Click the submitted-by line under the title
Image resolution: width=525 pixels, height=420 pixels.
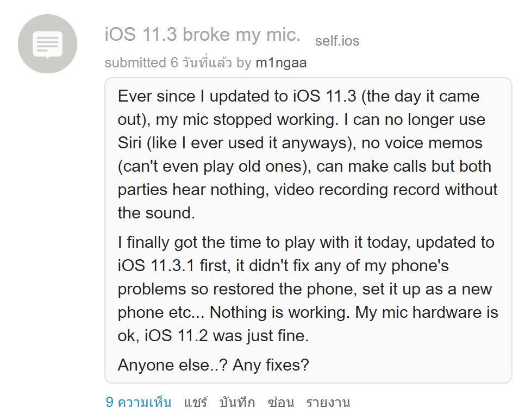pos(205,62)
